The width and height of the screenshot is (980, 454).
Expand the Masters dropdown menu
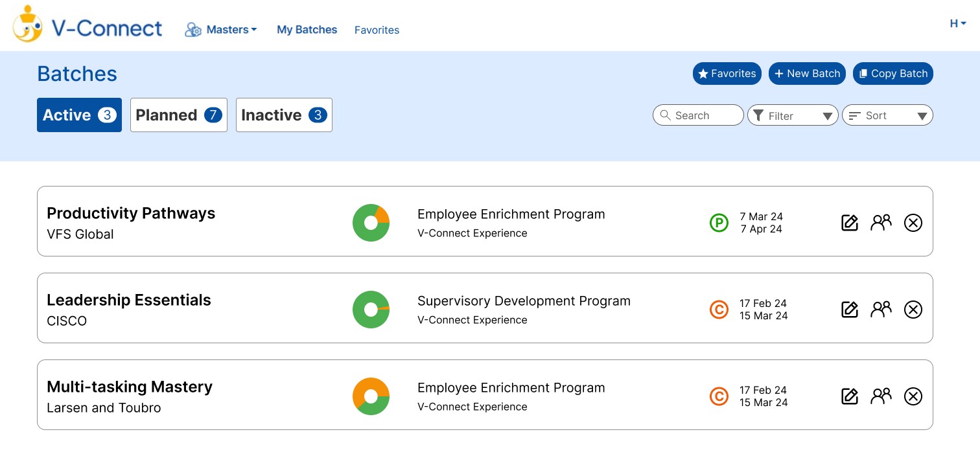coord(231,30)
